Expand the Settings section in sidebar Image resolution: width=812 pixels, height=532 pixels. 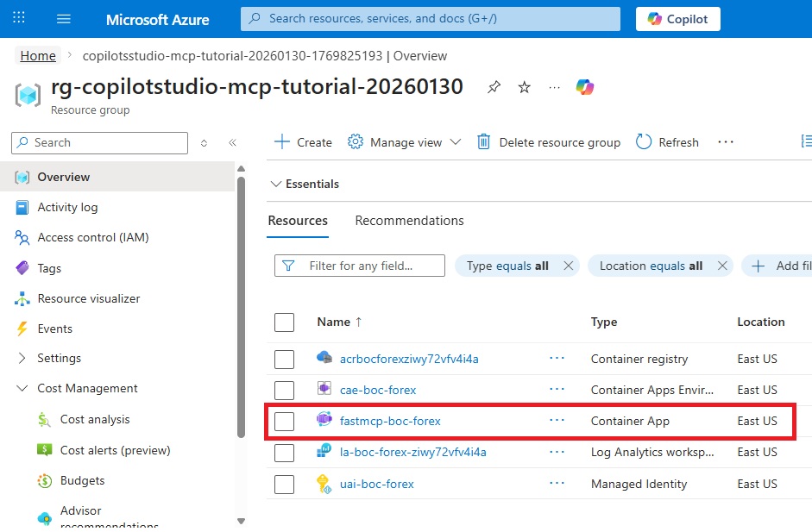pos(22,358)
